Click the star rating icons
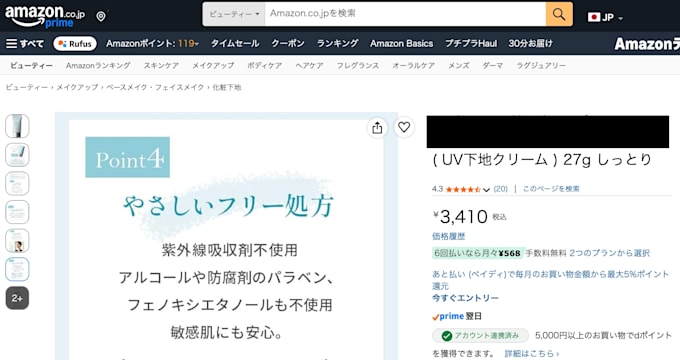The width and height of the screenshot is (680, 360). [x=463, y=189]
